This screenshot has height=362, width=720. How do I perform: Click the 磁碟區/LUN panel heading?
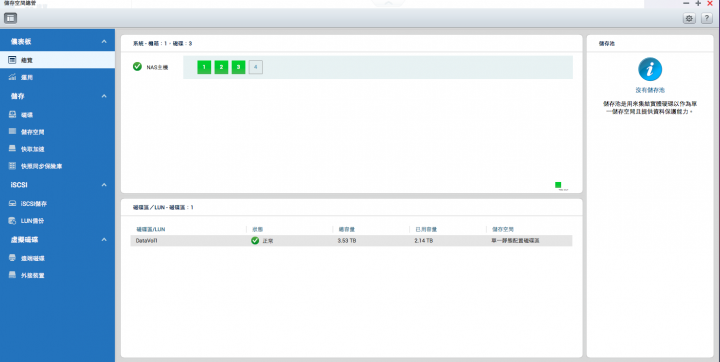coord(163,208)
